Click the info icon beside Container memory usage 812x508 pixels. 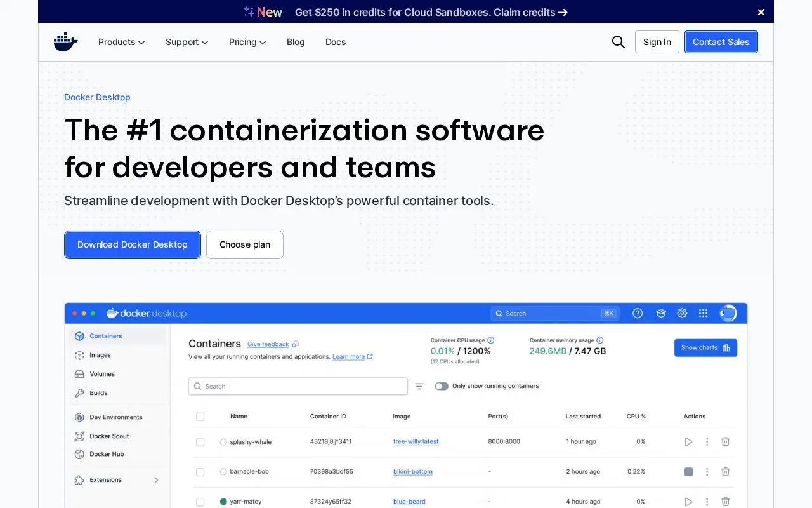pos(600,340)
